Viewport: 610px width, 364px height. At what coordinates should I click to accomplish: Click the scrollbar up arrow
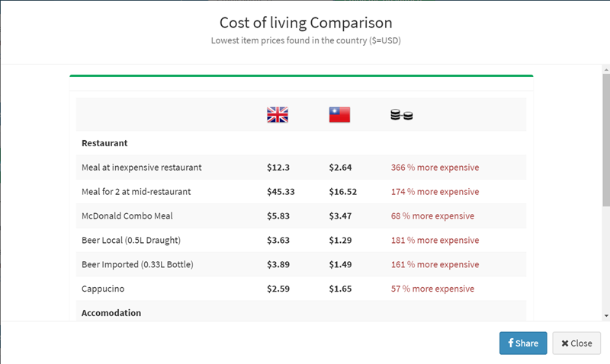[x=606, y=69]
